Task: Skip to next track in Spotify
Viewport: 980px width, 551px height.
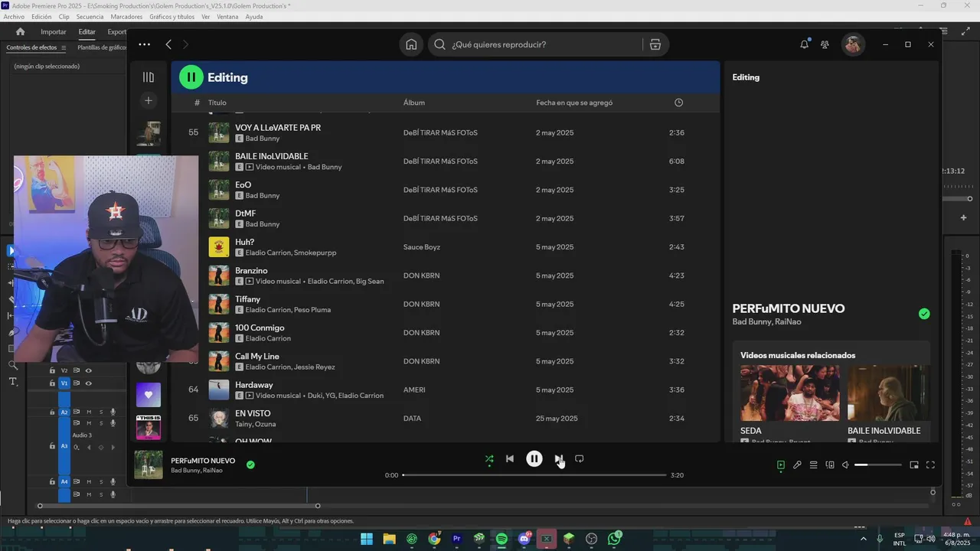Action: tap(558, 459)
